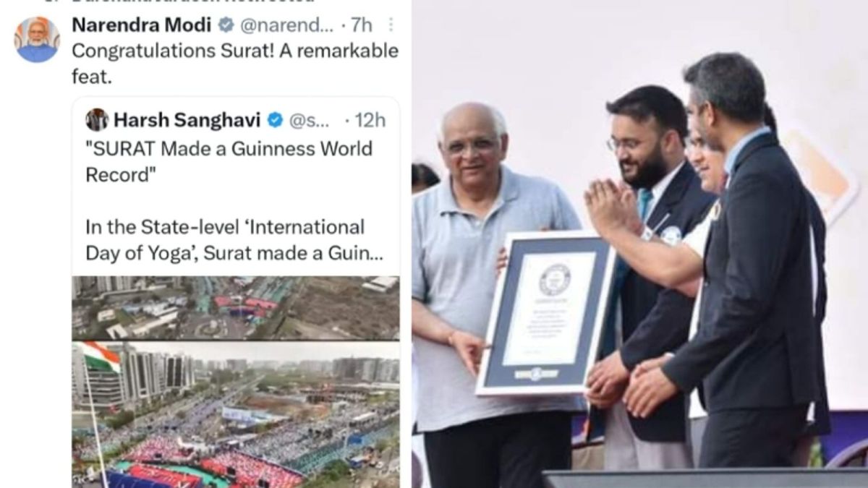Screen dimensions: 868x488
Task: Click the 7h tweet timestamp
Action: (x=361, y=25)
